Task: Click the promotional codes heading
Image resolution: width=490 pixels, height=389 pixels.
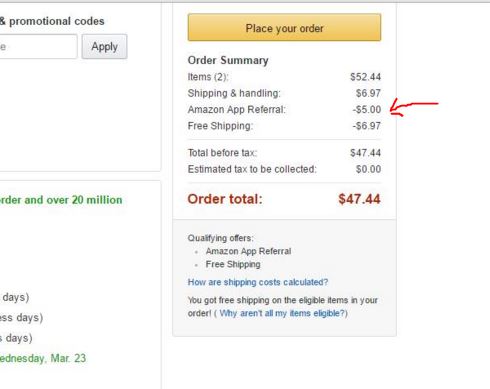Action: point(52,21)
